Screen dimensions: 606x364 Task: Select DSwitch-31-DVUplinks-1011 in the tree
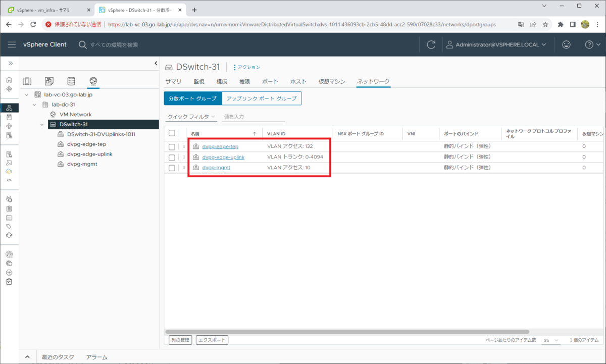coord(101,134)
